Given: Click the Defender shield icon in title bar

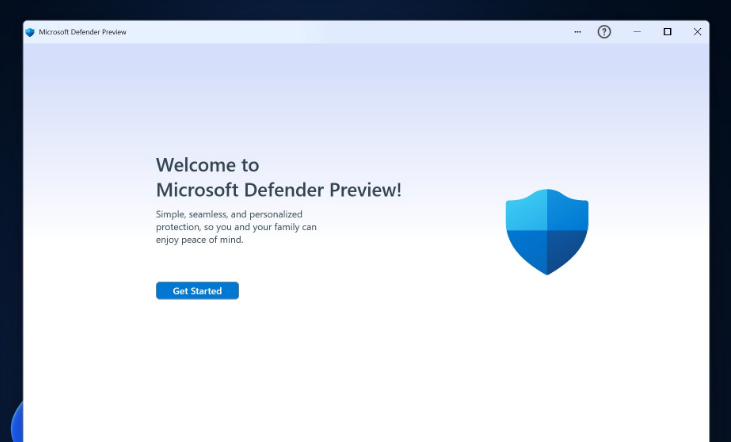Looking at the screenshot, I should click(30, 32).
